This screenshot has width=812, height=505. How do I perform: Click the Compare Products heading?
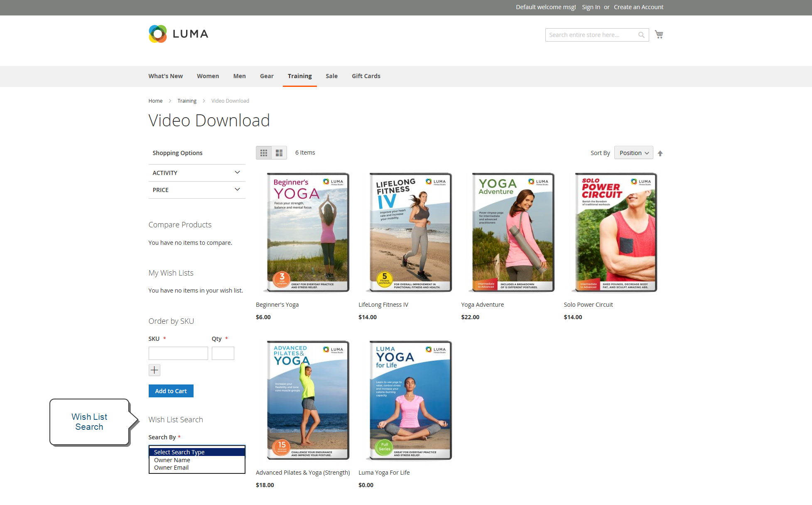[180, 225]
